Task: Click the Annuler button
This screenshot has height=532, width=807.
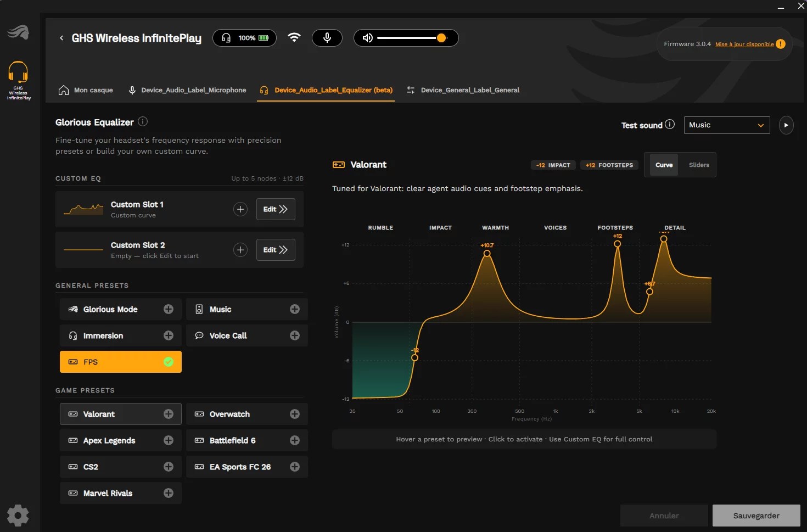Action: [664, 516]
